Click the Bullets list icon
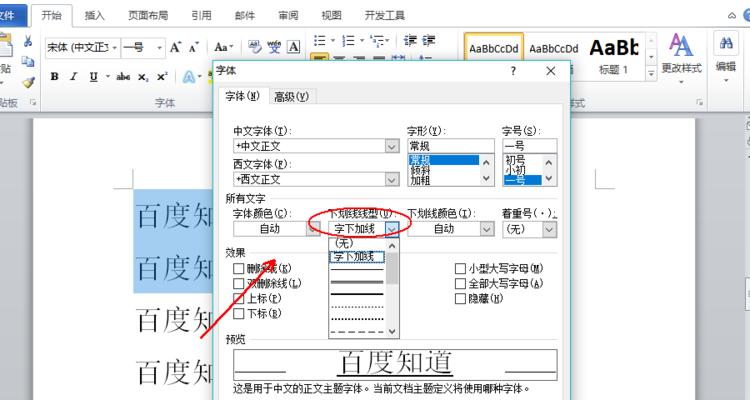This screenshot has height=400, width=750. (x=320, y=40)
